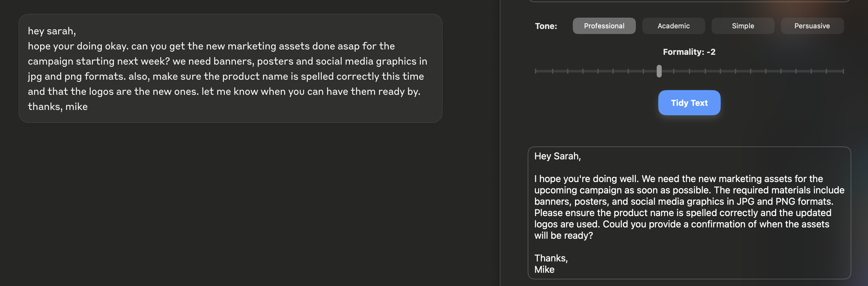Click 'Hey Sarah,' in the tidied output
Image resolution: width=868 pixels, height=286 pixels.
[x=557, y=156]
